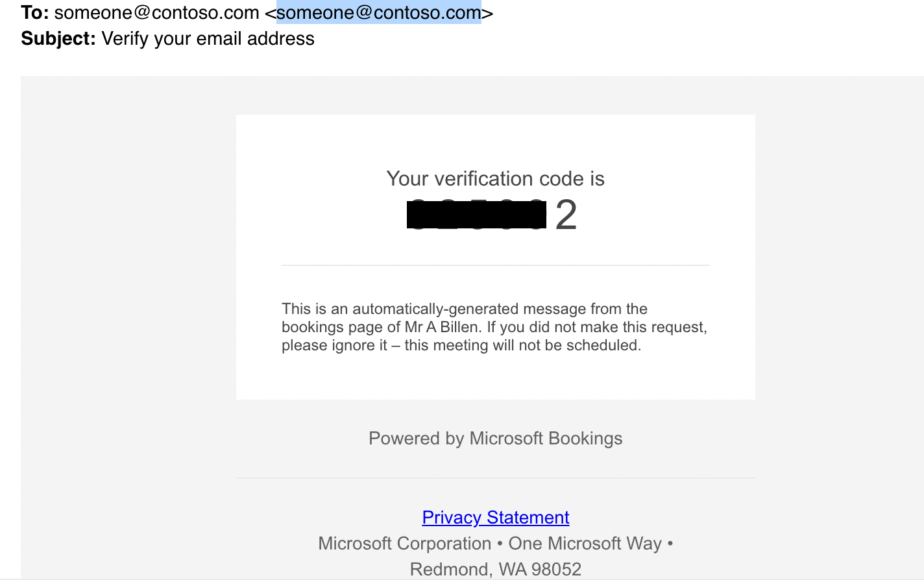Click the Verify your email address subject
Viewport: 924px width, 580px height.
(x=208, y=38)
